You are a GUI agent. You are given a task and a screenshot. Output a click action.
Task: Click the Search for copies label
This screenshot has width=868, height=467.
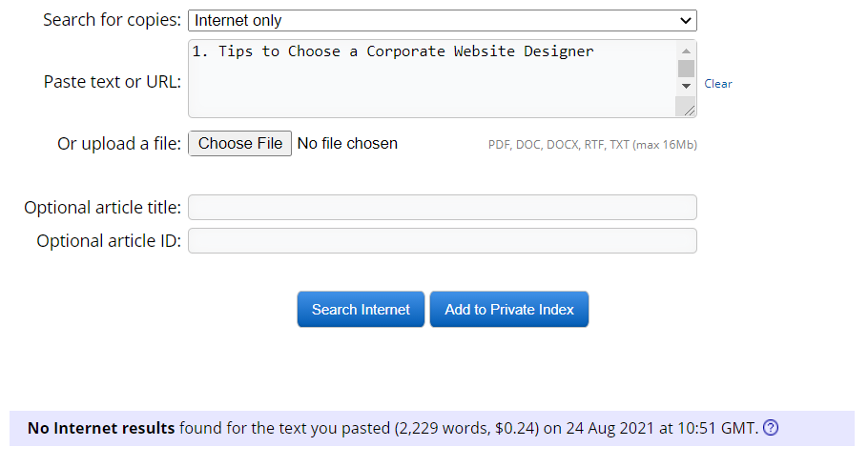pos(112,20)
